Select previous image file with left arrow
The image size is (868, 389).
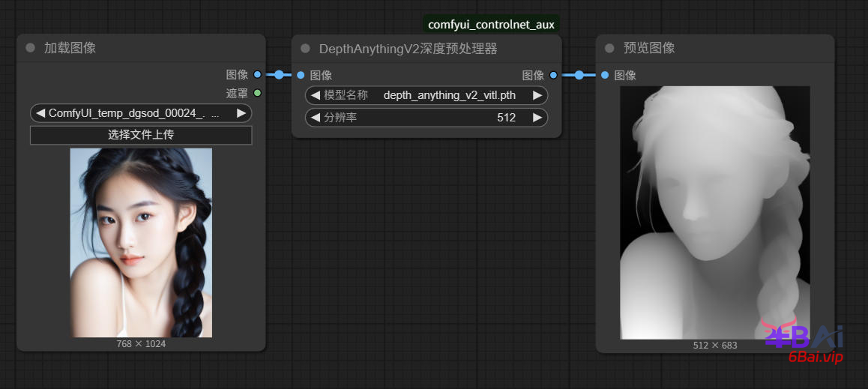click(40, 113)
